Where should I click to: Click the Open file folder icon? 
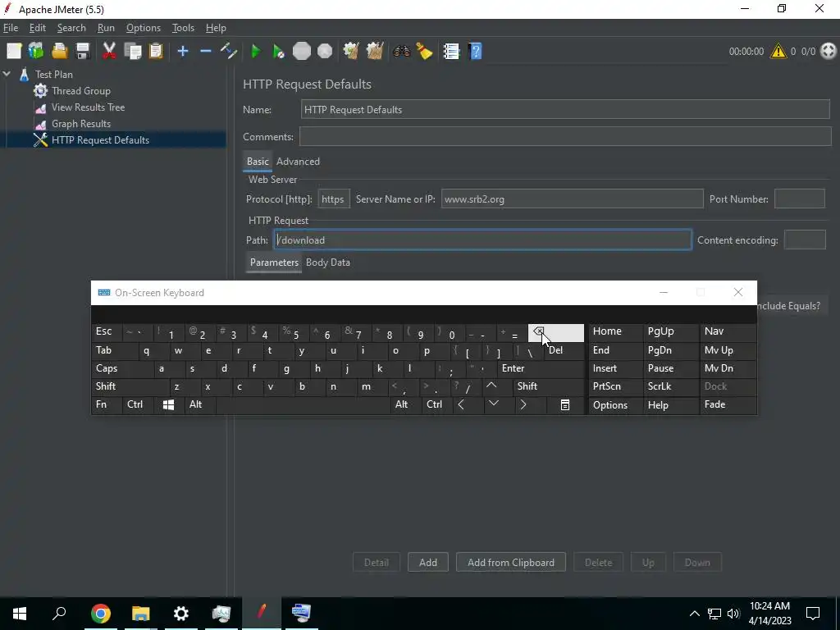tap(59, 52)
